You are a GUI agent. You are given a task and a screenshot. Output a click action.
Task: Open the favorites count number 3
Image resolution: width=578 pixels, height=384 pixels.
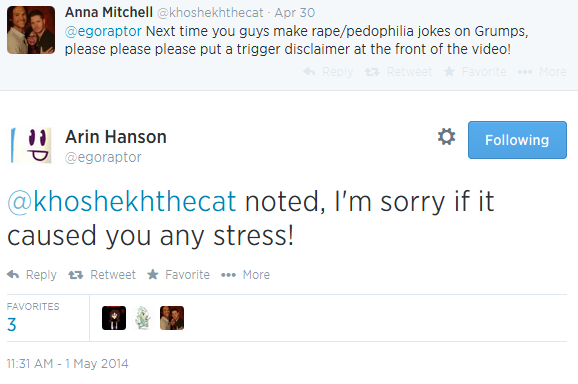coord(11,325)
